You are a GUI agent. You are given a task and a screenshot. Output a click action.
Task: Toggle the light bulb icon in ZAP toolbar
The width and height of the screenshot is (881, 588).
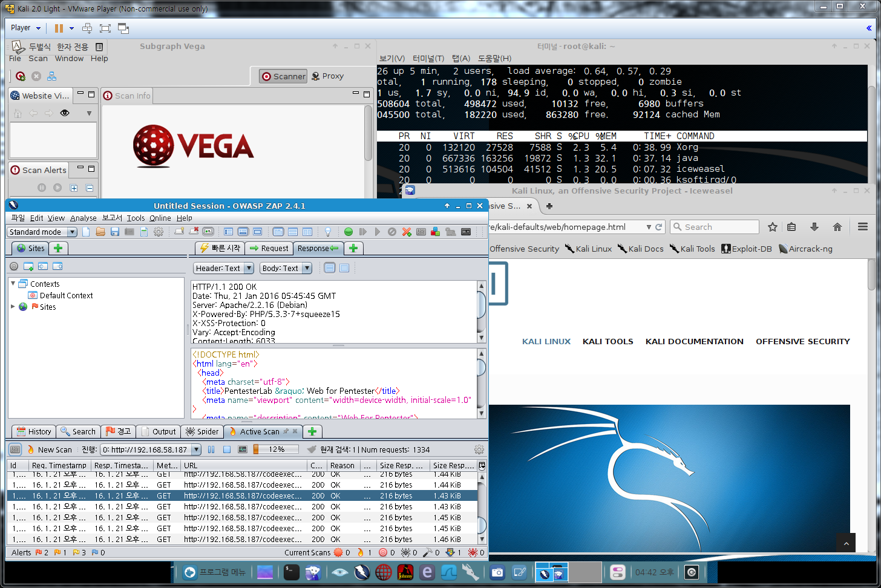[x=327, y=232]
